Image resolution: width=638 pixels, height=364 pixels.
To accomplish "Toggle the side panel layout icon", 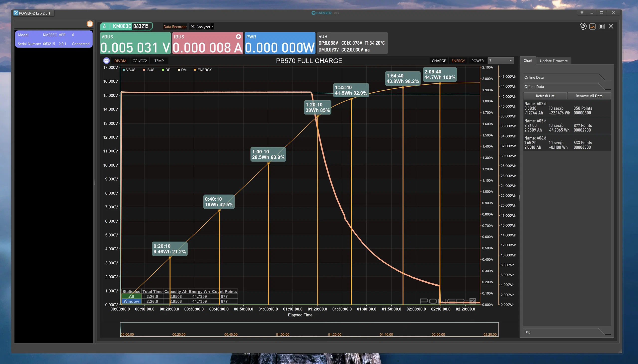I will pos(601,26).
